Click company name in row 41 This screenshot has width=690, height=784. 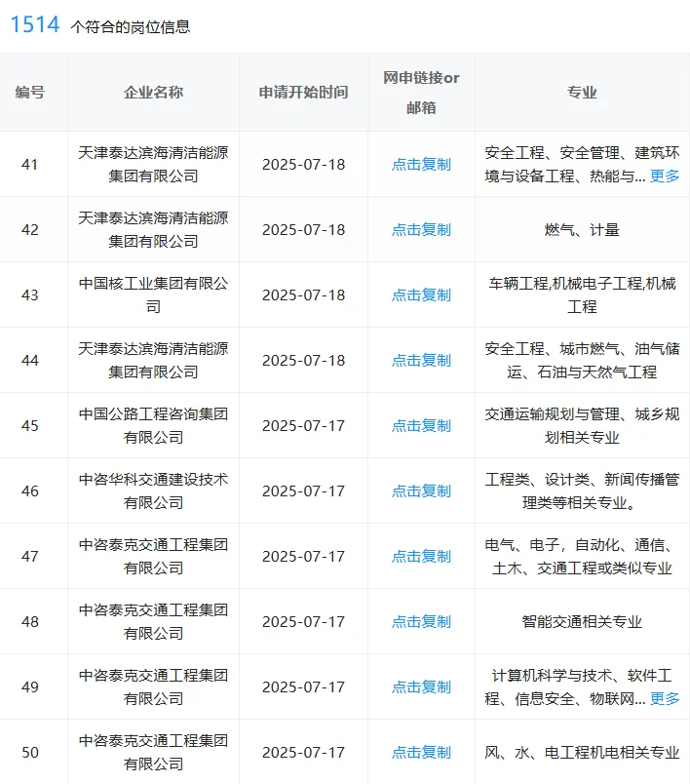point(153,165)
